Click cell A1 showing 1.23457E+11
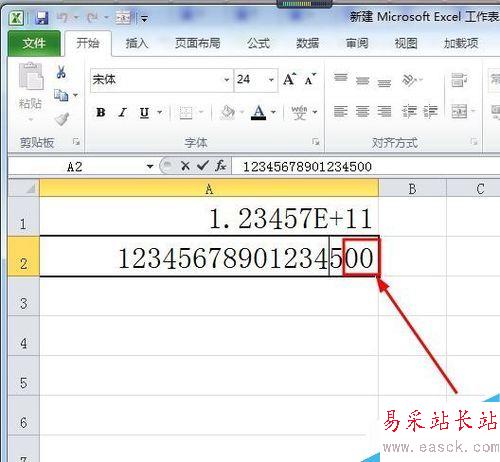 209,216
